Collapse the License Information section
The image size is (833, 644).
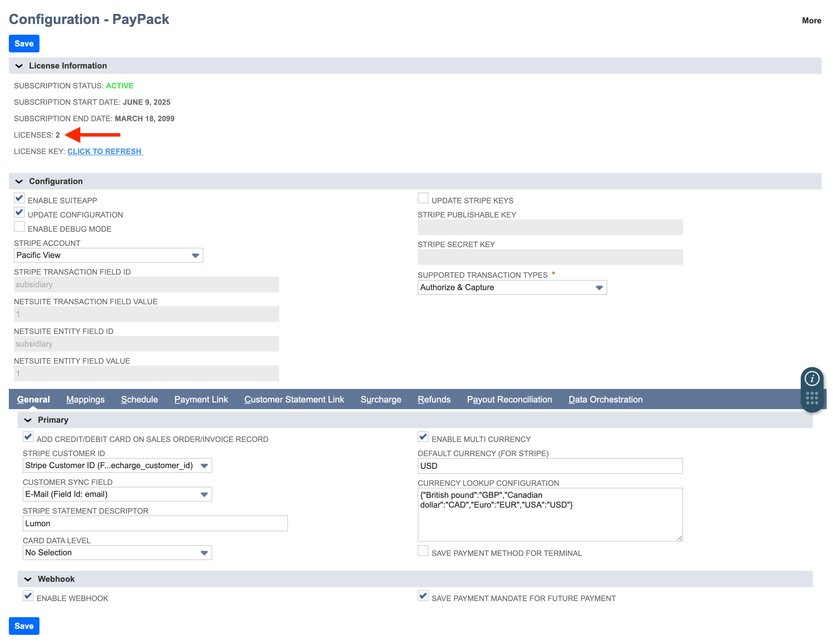coord(19,66)
